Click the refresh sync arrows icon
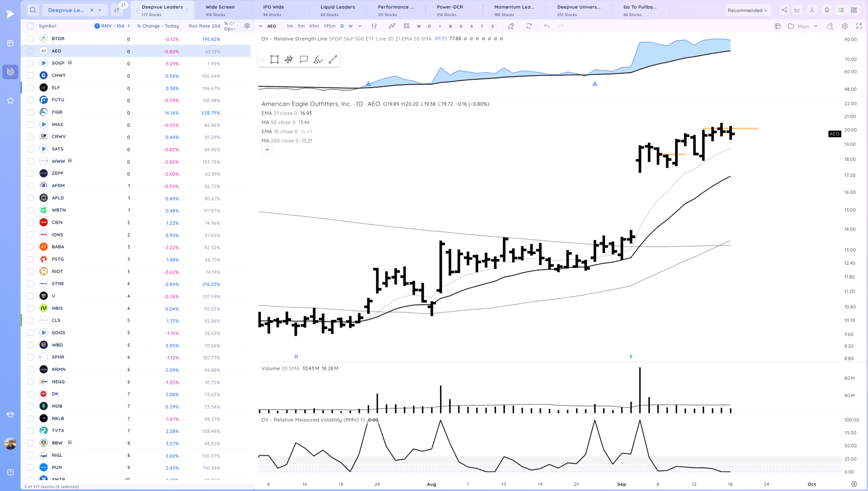This screenshot has width=868, height=491. (x=529, y=26)
